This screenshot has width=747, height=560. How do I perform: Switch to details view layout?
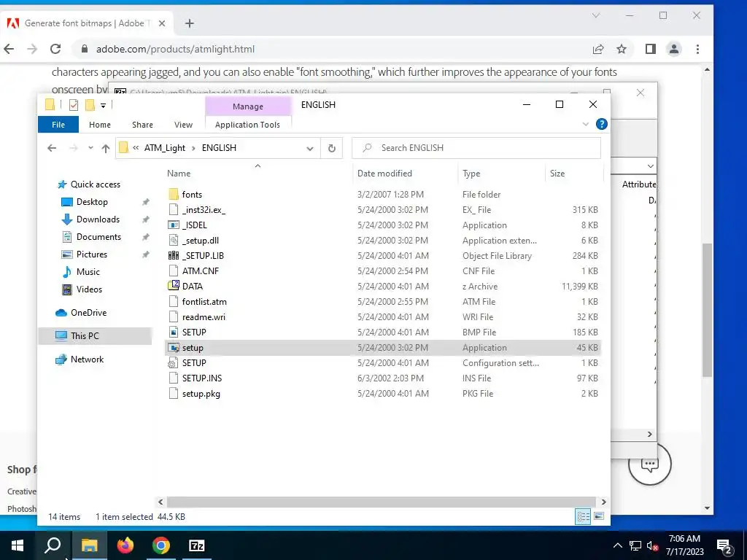pos(583,517)
